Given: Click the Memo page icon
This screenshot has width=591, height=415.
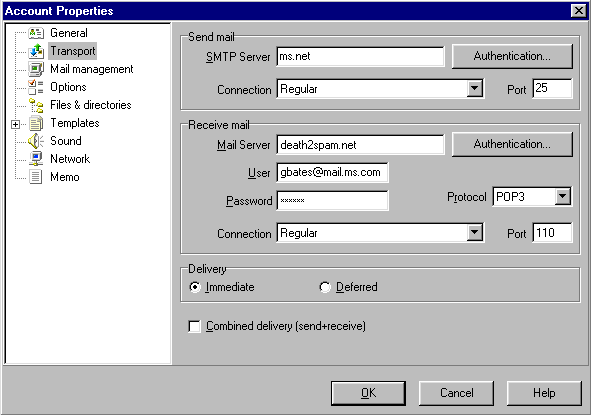Looking at the screenshot, I should pyautogui.click(x=36, y=177).
